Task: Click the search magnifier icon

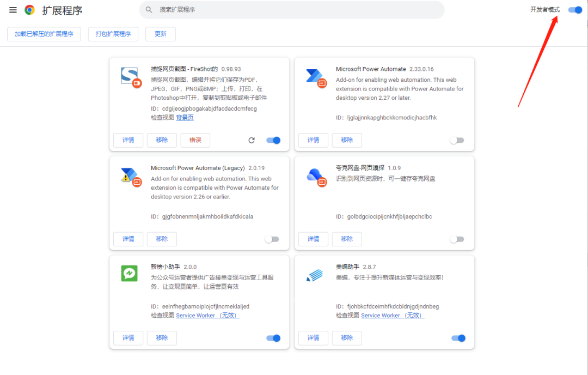Action: (149, 10)
